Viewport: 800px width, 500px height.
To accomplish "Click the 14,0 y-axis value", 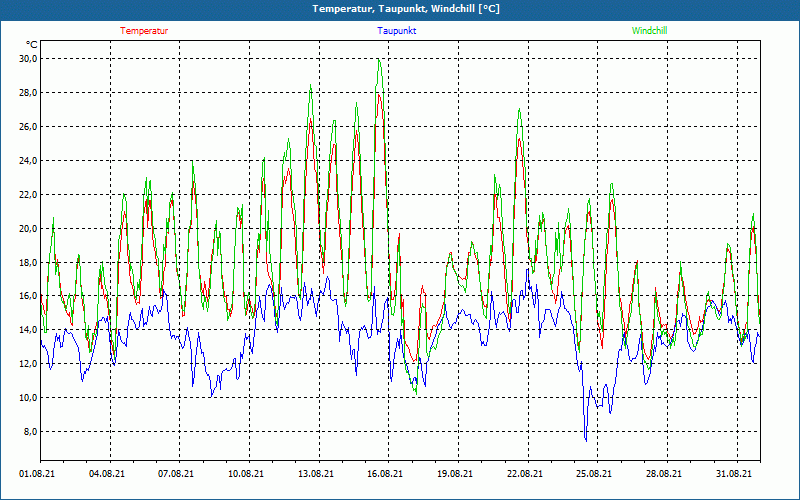I will (29, 330).
